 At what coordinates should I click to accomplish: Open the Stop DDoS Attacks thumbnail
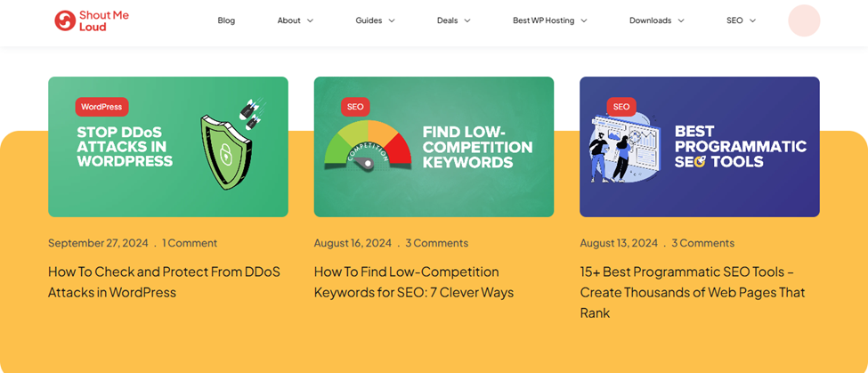[x=168, y=147]
